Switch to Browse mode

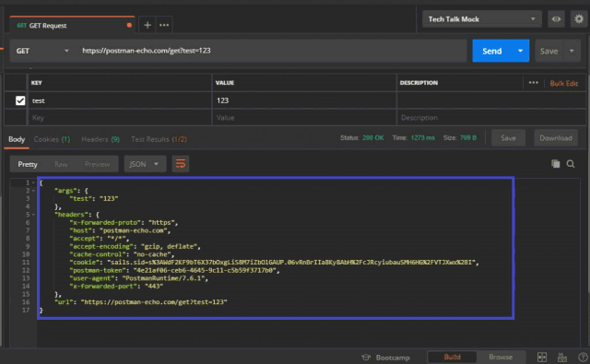(x=501, y=357)
